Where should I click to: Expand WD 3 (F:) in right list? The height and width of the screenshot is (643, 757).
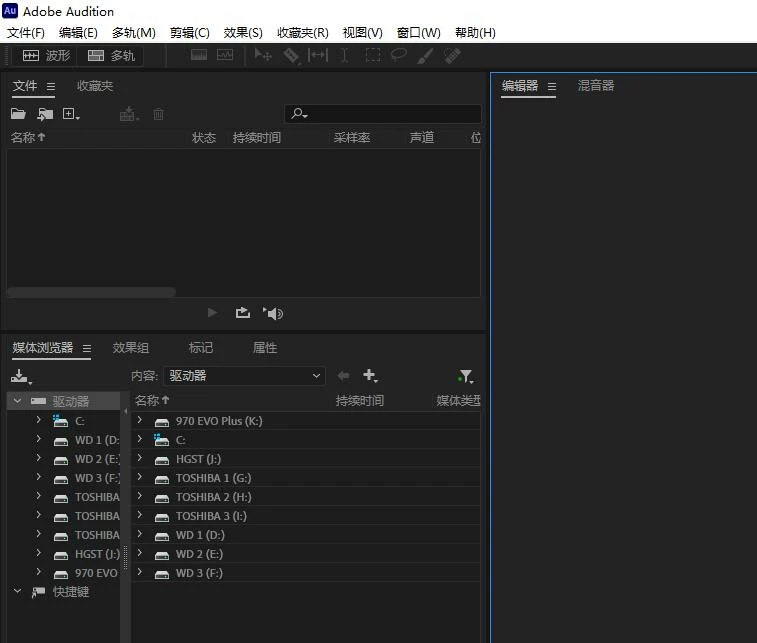tap(140, 572)
